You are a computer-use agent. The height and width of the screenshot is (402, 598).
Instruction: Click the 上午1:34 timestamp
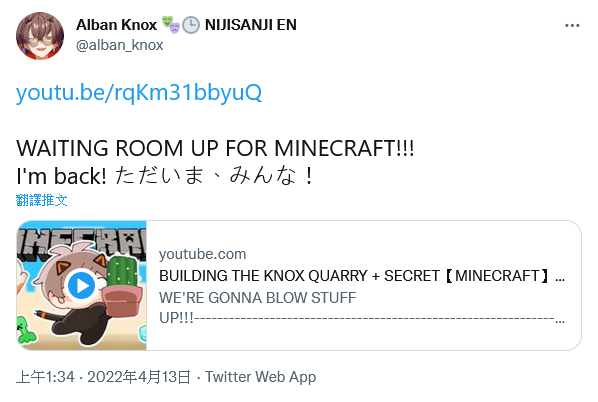pos(45,377)
